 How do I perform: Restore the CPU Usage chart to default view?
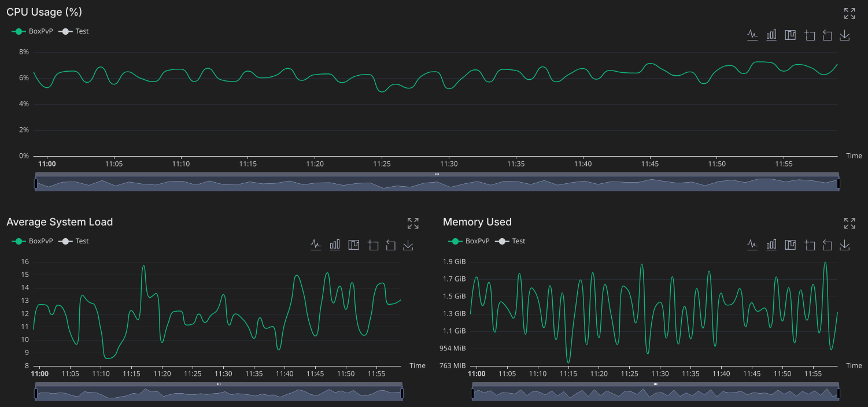click(x=826, y=35)
